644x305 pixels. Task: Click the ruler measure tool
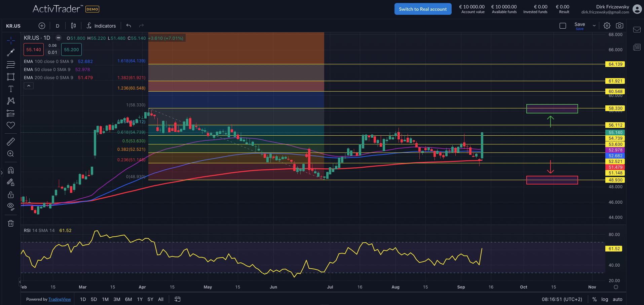tap(11, 141)
